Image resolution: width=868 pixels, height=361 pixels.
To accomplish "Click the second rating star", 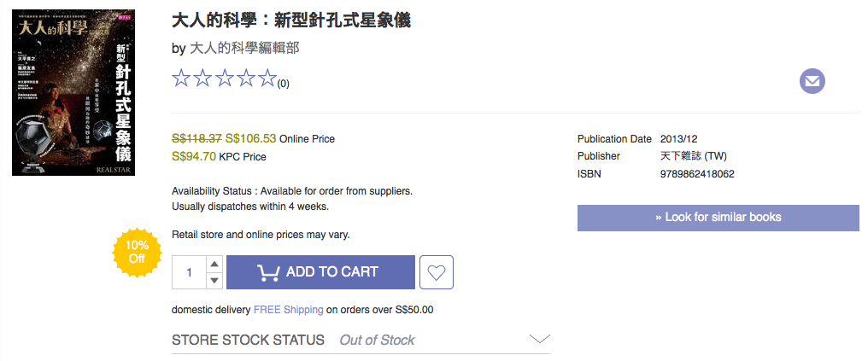I will (x=202, y=79).
